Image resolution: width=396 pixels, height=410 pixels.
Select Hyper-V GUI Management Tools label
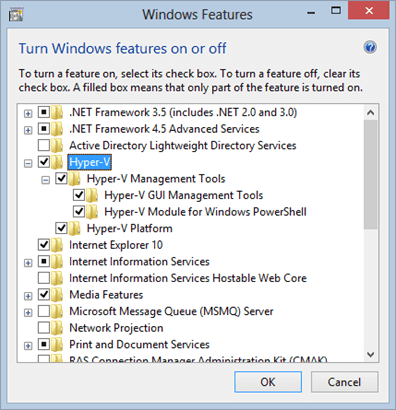pos(184,195)
